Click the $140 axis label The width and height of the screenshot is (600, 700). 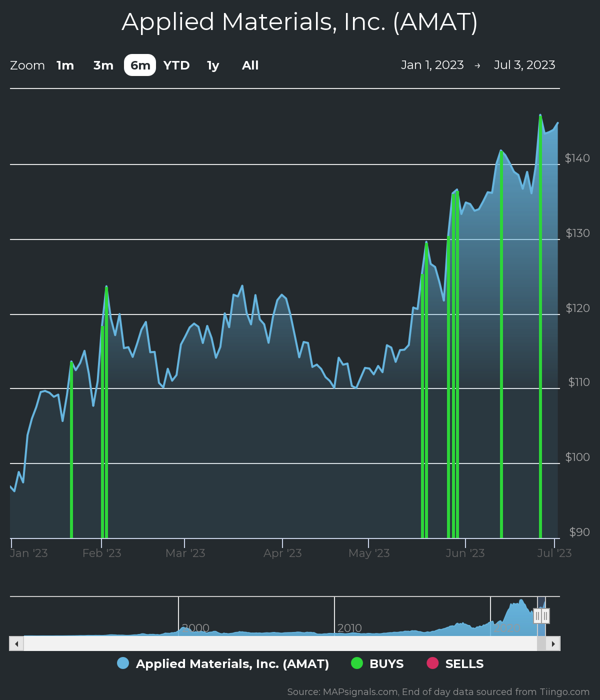(x=577, y=158)
